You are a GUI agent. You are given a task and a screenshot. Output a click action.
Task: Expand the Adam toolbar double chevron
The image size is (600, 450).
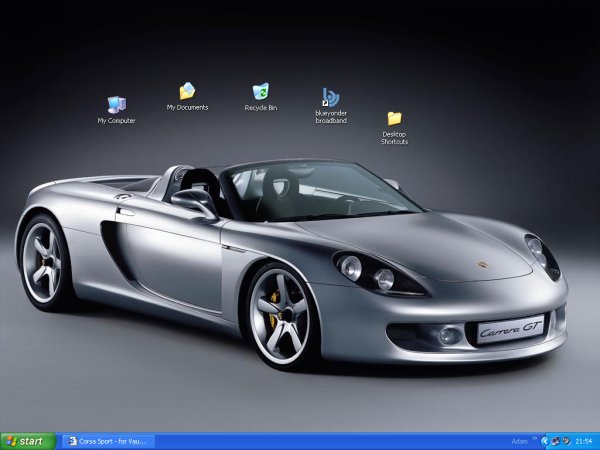point(535,437)
